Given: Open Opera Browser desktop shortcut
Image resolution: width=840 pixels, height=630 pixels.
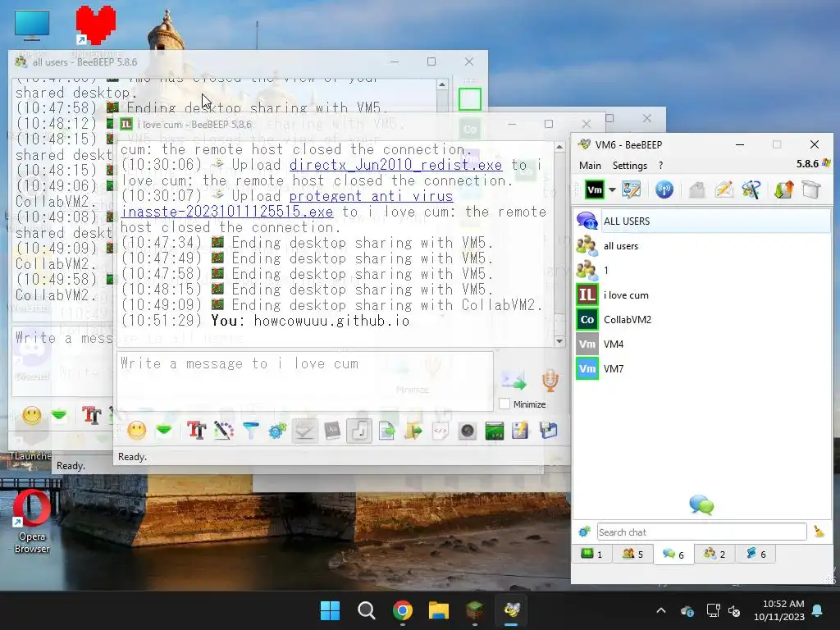Looking at the screenshot, I should [32, 521].
